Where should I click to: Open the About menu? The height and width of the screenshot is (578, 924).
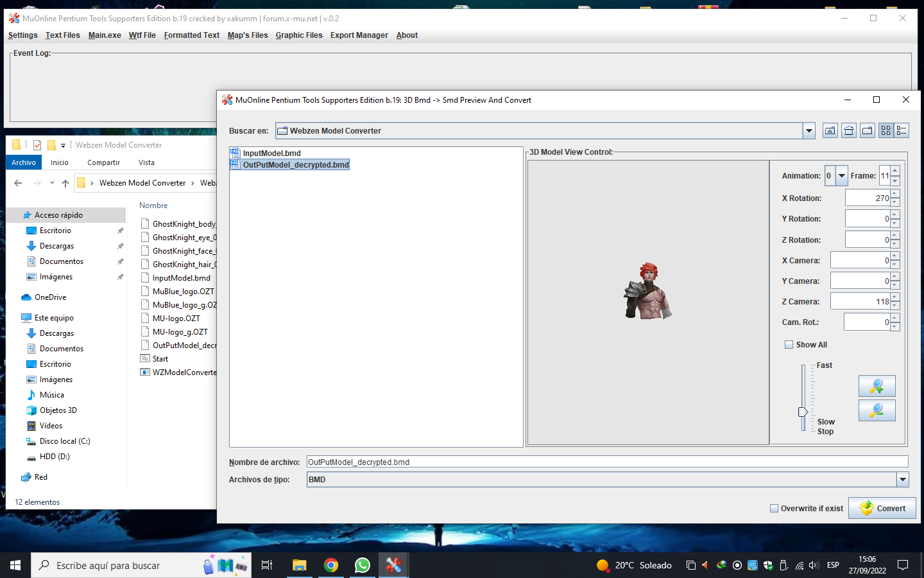click(x=407, y=35)
